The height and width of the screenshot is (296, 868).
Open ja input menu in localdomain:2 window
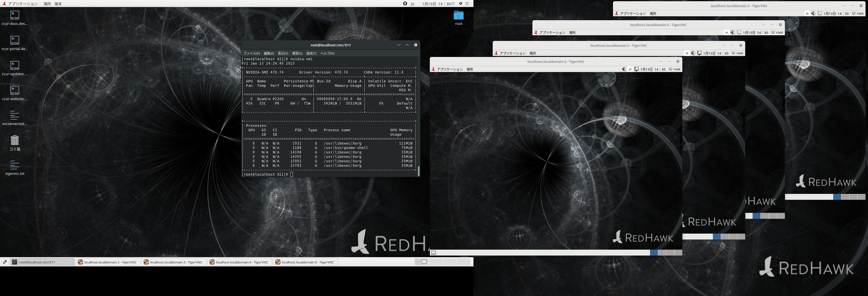point(630,69)
